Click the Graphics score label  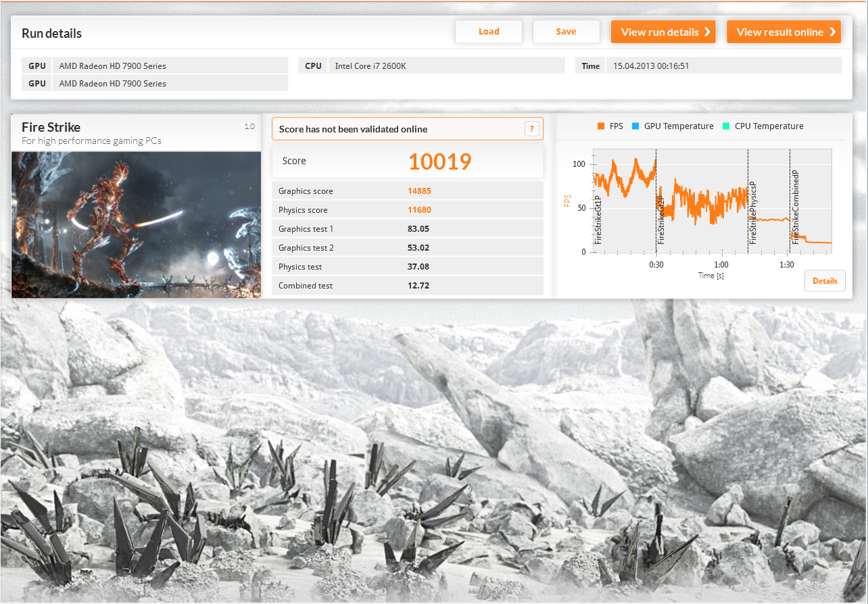(306, 191)
